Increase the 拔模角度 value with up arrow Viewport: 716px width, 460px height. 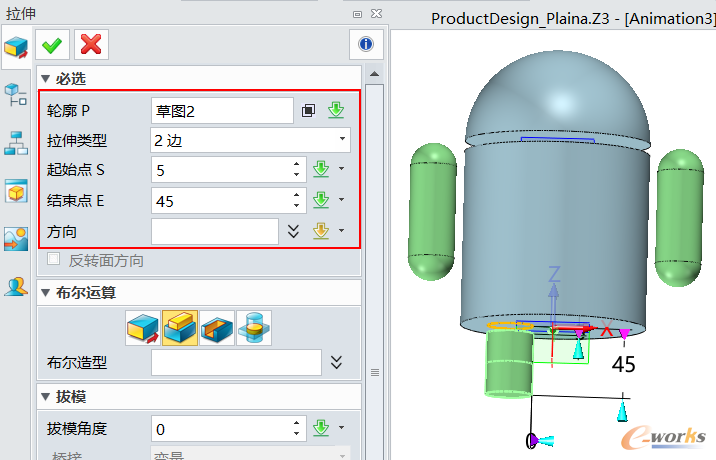(297, 423)
